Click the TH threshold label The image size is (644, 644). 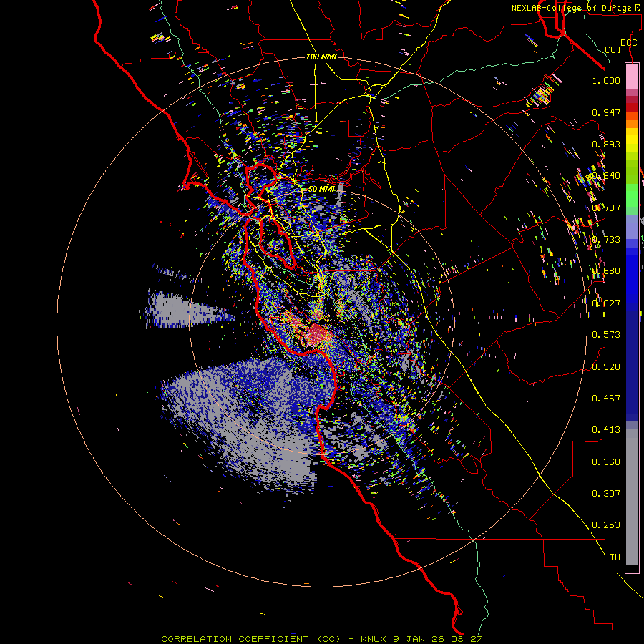pyautogui.click(x=615, y=557)
